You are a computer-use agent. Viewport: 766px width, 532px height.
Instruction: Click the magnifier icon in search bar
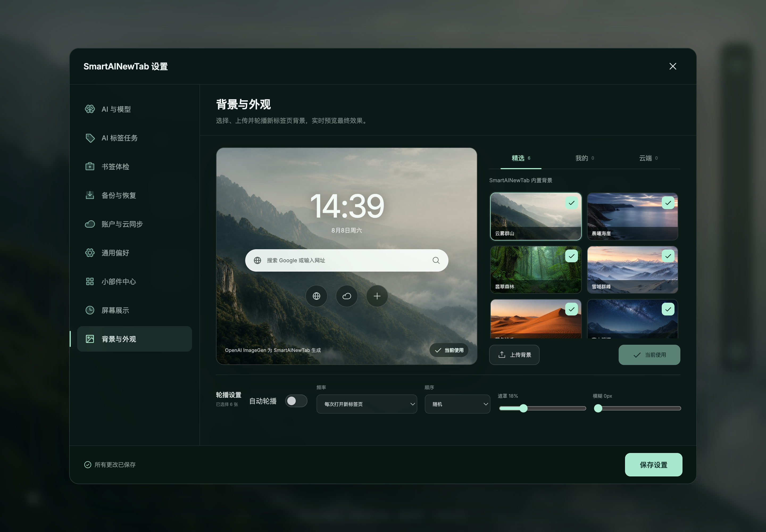(436, 260)
